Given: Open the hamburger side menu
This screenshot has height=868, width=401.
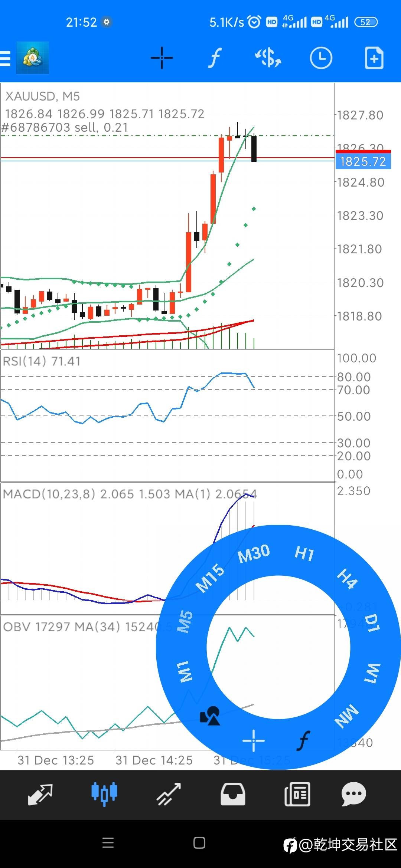Looking at the screenshot, I should tap(5, 58).
